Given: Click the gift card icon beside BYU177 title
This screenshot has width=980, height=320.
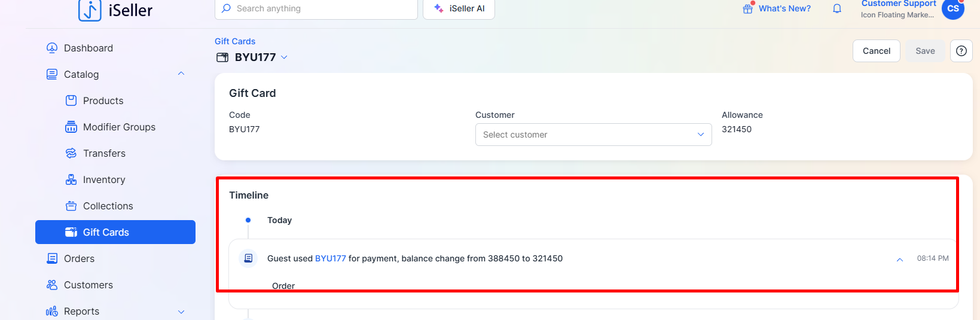Looking at the screenshot, I should click(x=222, y=57).
